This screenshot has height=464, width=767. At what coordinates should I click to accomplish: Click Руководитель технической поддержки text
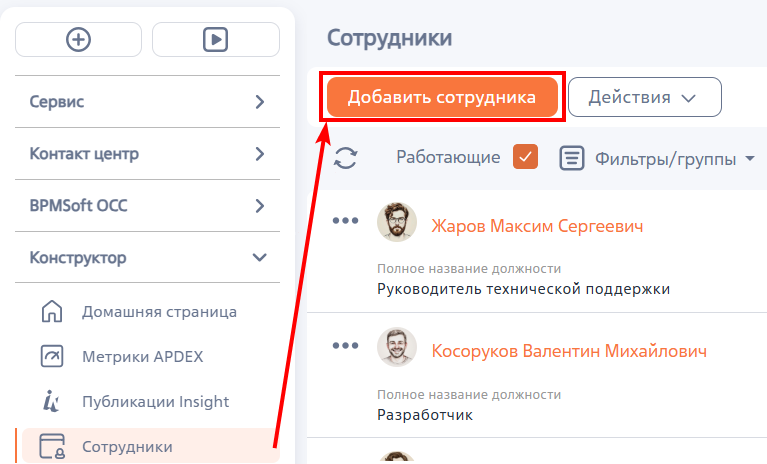tap(523, 289)
